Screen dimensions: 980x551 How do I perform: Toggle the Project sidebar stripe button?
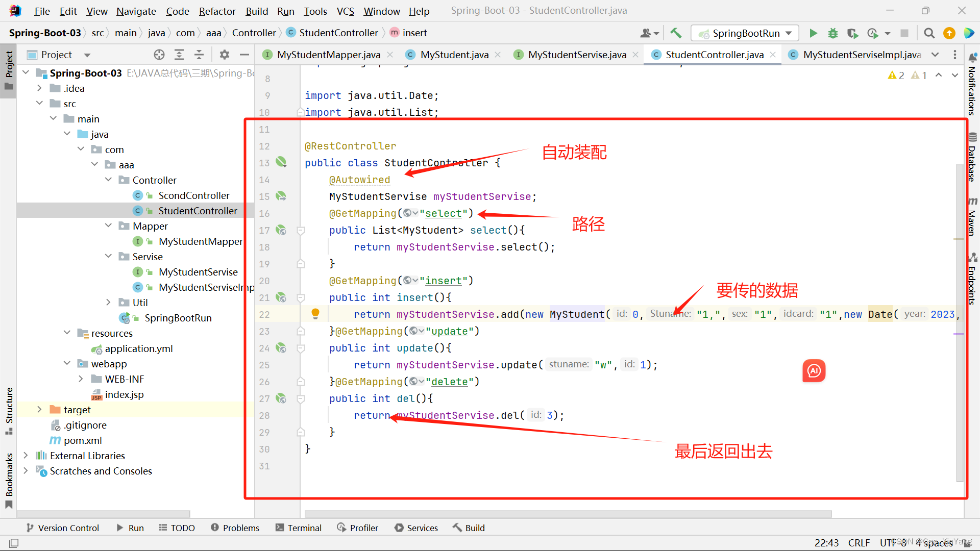[9, 70]
